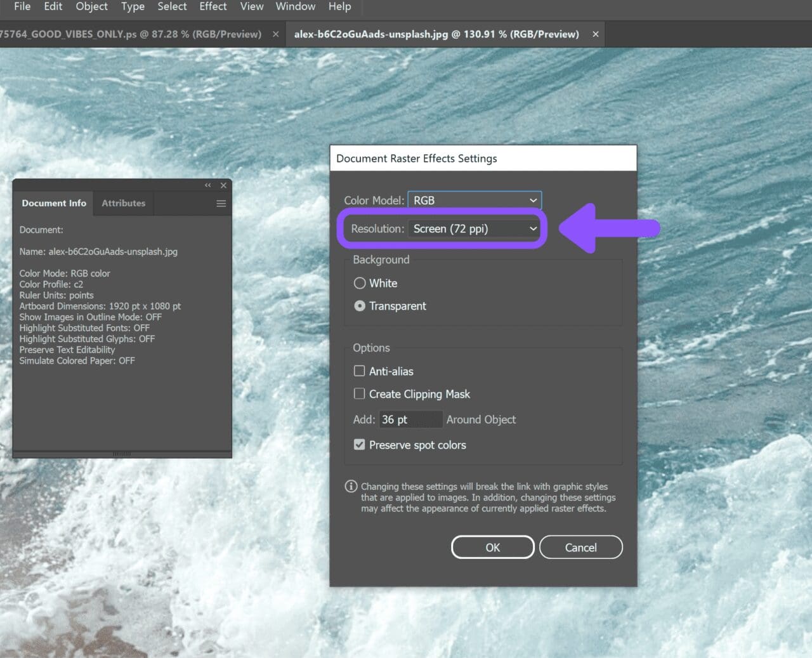Enable the Create Clipping Mask checkbox
This screenshot has width=812, height=658.
coord(359,393)
